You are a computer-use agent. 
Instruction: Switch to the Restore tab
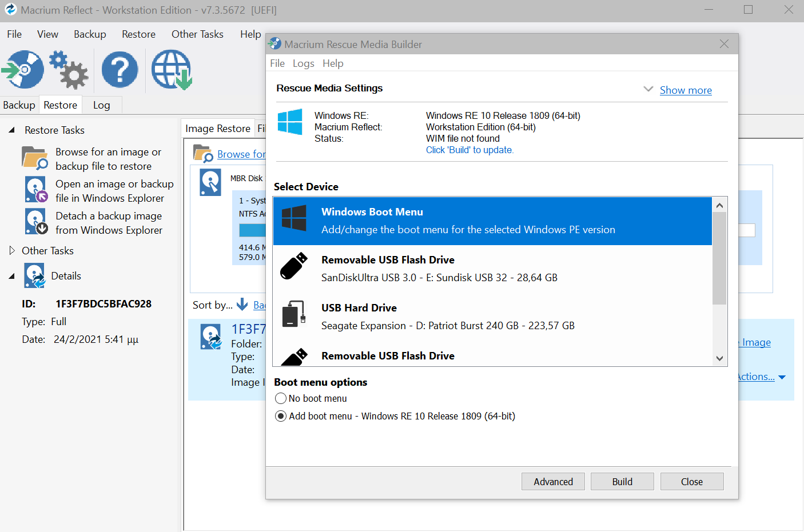pyautogui.click(x=60, y=105)
